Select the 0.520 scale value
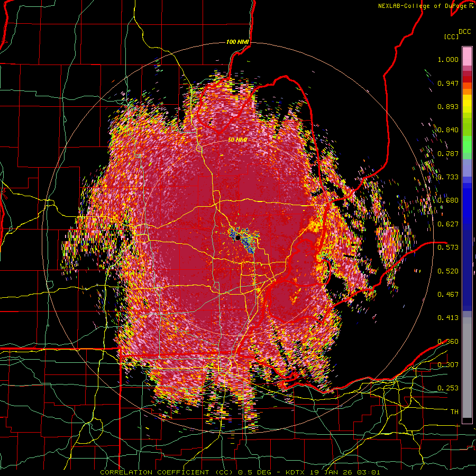Viewport: 476px width, 476px height. pos(448,271)
